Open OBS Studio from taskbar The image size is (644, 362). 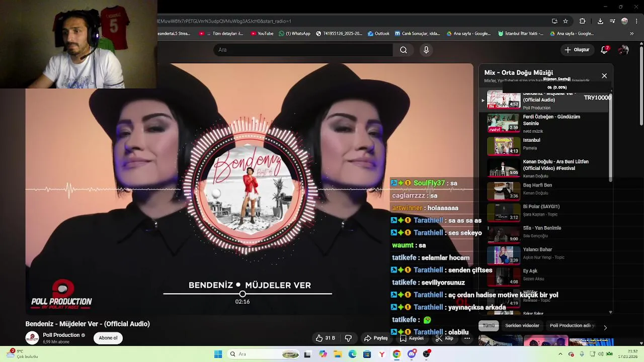(x=427, y=354)
